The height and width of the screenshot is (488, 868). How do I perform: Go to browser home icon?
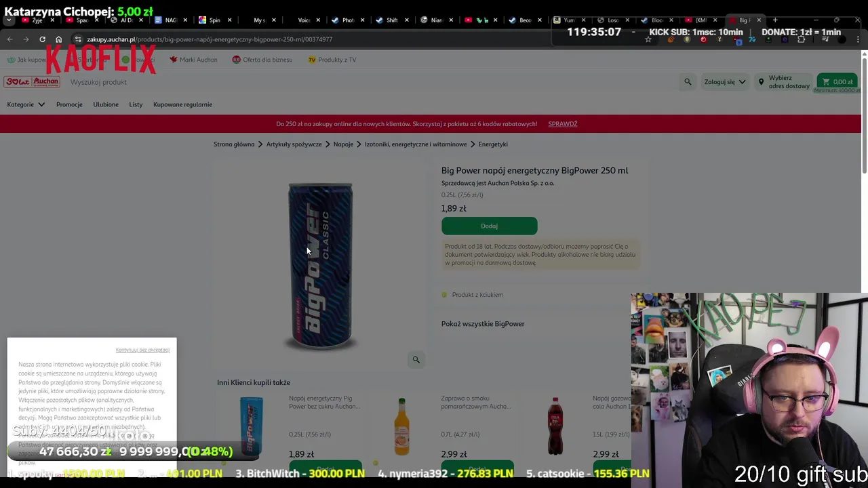pyautogui.click(x=58, y=39)
